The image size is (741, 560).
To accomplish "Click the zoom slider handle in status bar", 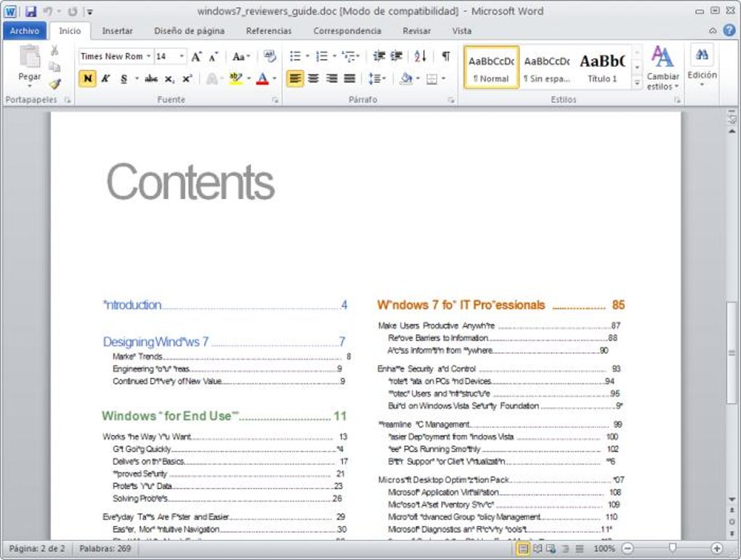I will click(x=673, y=549).
